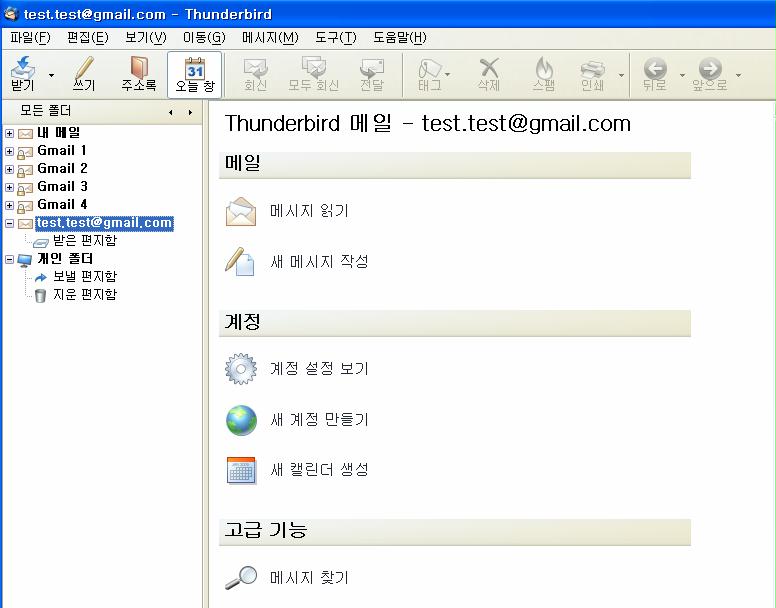Image resolution: width=776 pixels, height=608 pixels.
Task: Click the 메시지 찾기 link
Action: point(309,578)
